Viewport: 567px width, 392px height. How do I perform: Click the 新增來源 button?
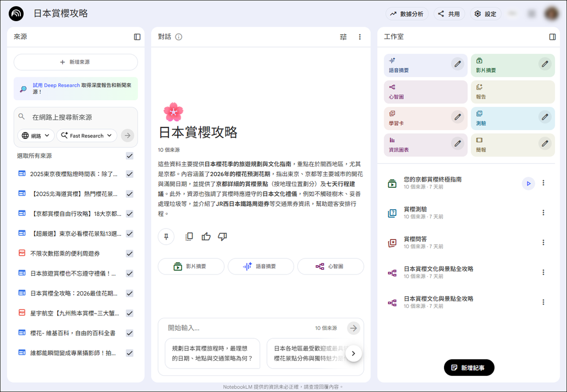point(75,62)
